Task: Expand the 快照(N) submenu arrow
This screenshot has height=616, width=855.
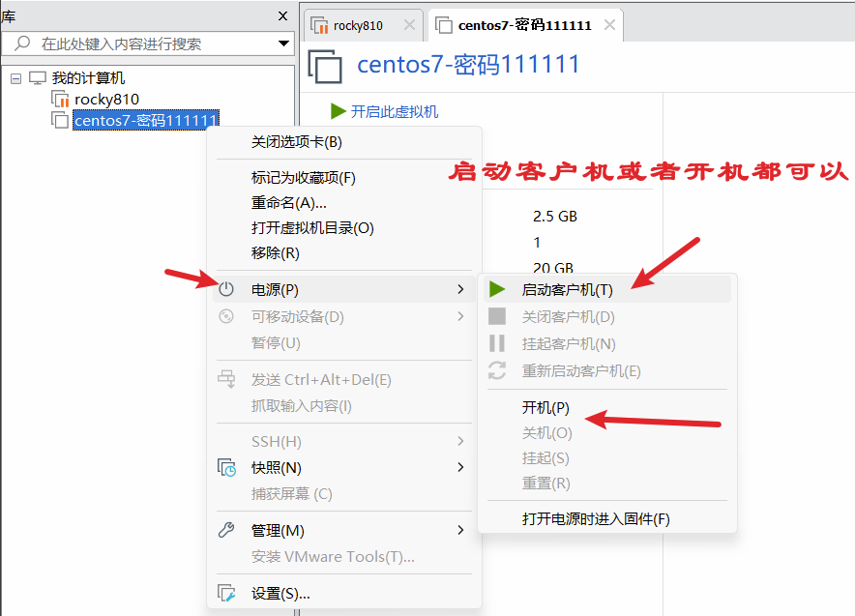Action: 460,467
